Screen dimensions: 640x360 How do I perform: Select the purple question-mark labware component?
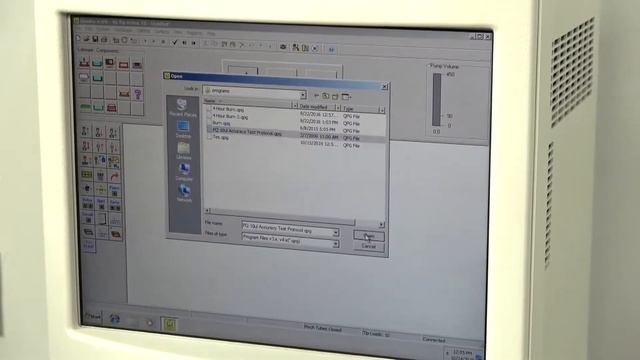[x=138, y=94]
